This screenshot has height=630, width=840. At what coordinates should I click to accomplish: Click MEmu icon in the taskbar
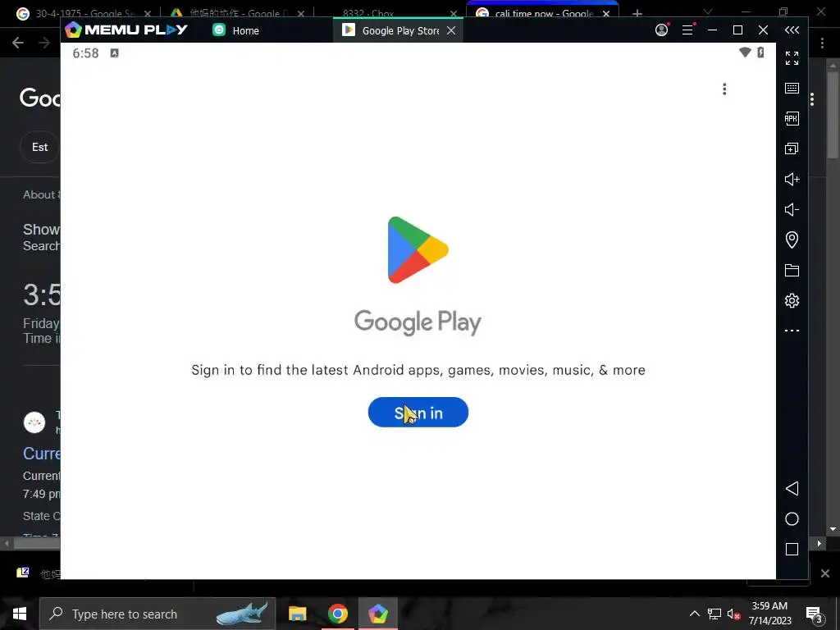[377, 614]
